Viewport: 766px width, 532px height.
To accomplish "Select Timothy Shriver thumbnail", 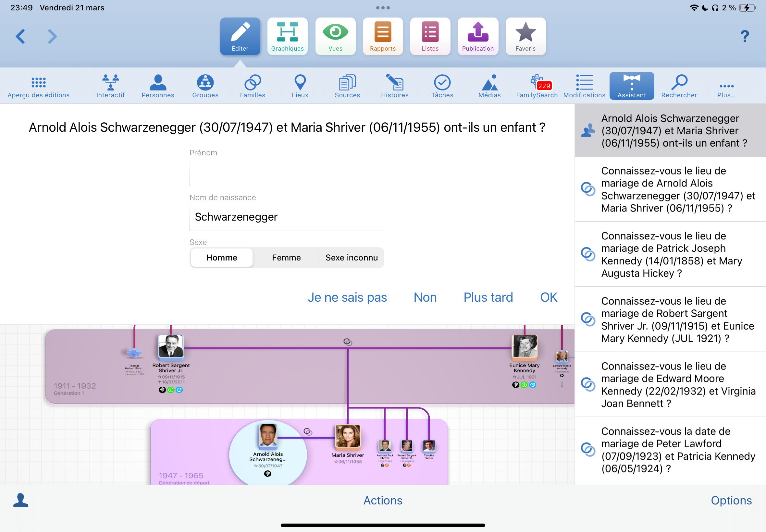I will 429,446.
